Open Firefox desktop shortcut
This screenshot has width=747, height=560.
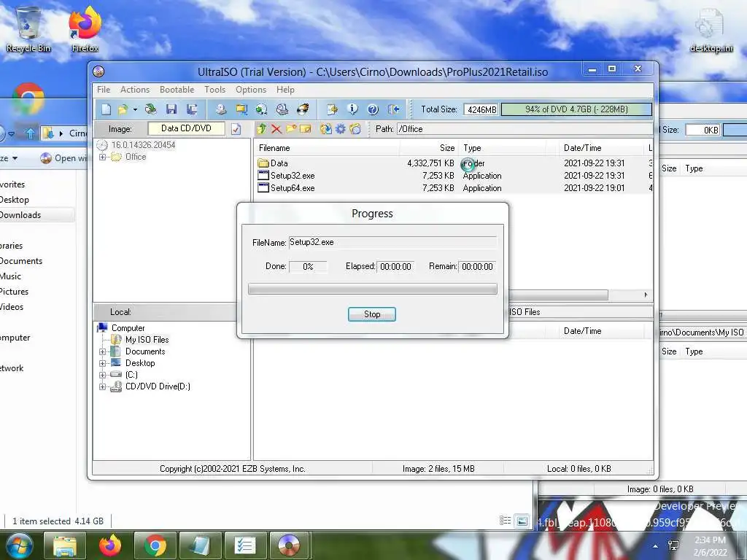pyautogui.click(x=85, y=29)
